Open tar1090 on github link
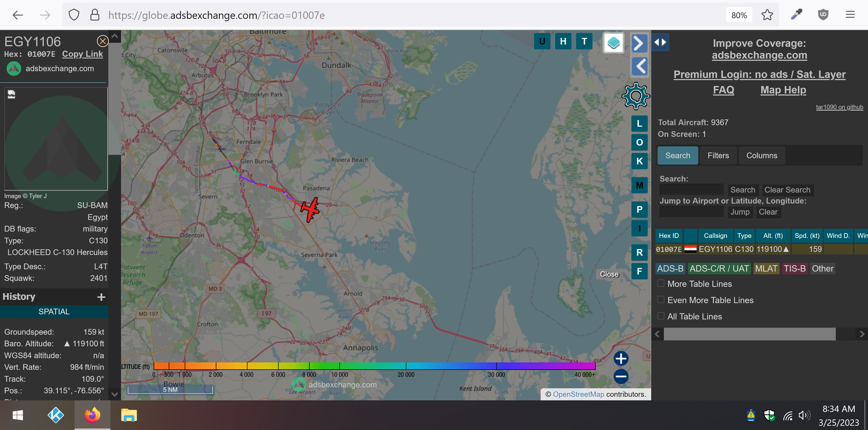Viewport: 868px width, 430px height. tap(839, 107)
